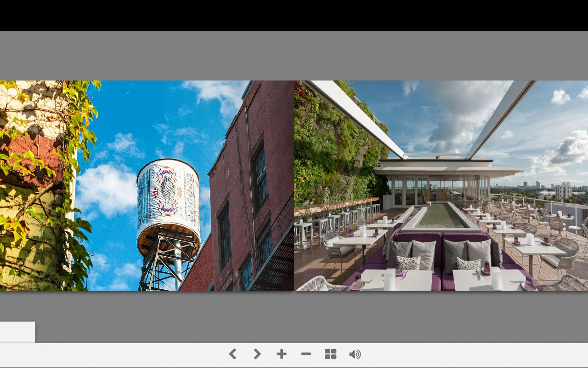
Task: Mute the flipbook sound
Action: tap(355, 354)
